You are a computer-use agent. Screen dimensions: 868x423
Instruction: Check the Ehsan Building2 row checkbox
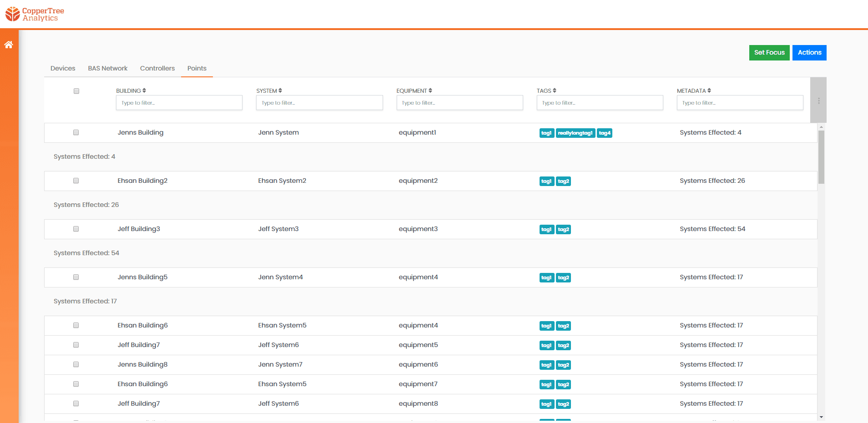76,181
